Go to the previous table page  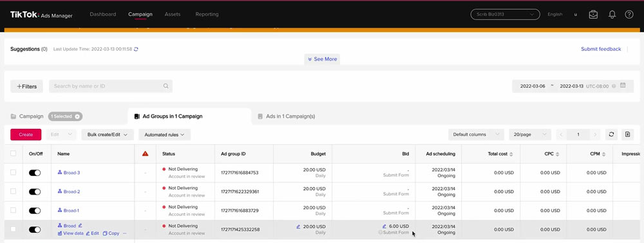[x=562, y=135]
